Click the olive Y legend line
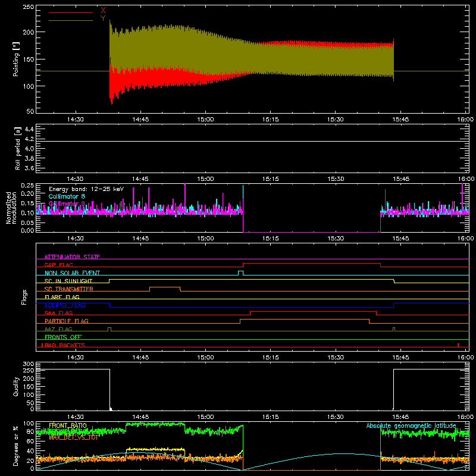The width and height of the screenshot is (476, 476). 71,21
